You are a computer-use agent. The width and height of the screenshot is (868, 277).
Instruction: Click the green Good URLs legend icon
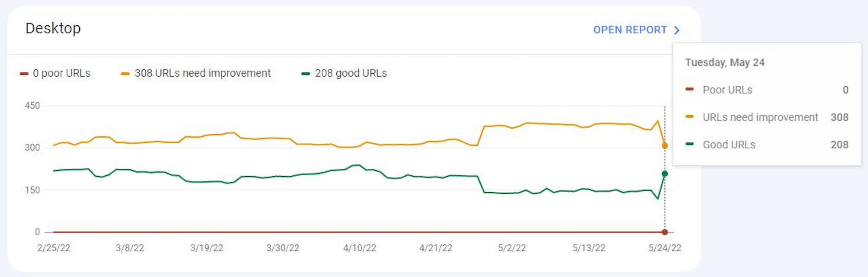tap(305, 73)
